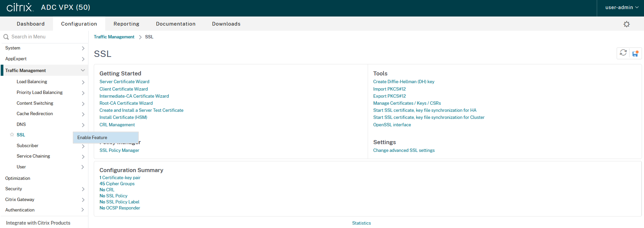The height and width of the screenshot is (228, 644).
Task: Click the magnifier icon in the menu search
Action: tap(6, 37)
